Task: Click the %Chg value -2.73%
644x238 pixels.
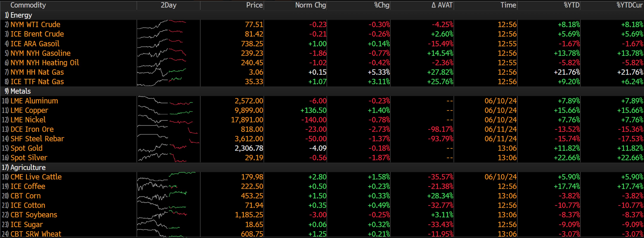Action: 379,129
